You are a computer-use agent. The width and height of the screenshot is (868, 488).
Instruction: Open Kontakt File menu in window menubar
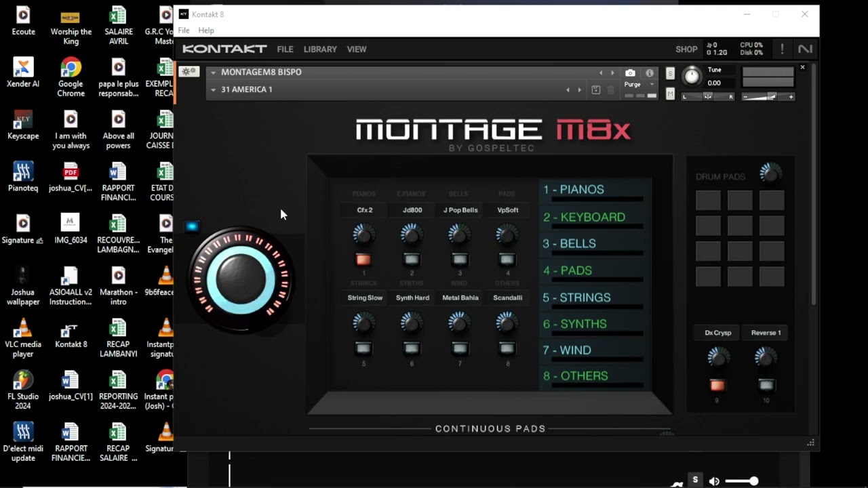(x=184, y=30)
